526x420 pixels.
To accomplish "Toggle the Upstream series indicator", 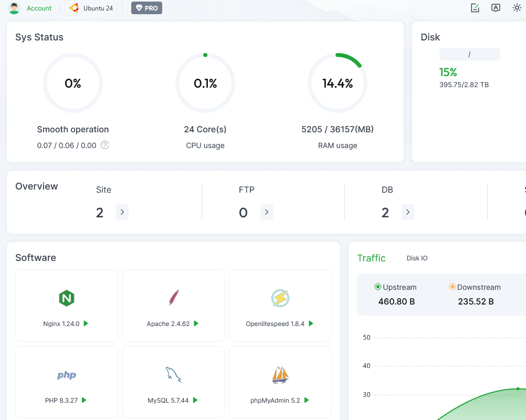I will click(x=378, y=287).
